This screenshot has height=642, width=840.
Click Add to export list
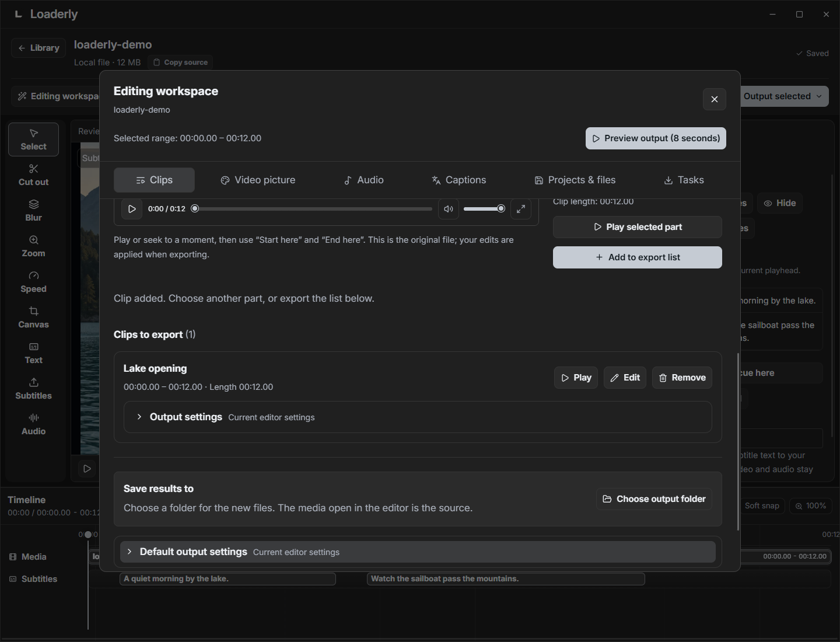point(638,257)
